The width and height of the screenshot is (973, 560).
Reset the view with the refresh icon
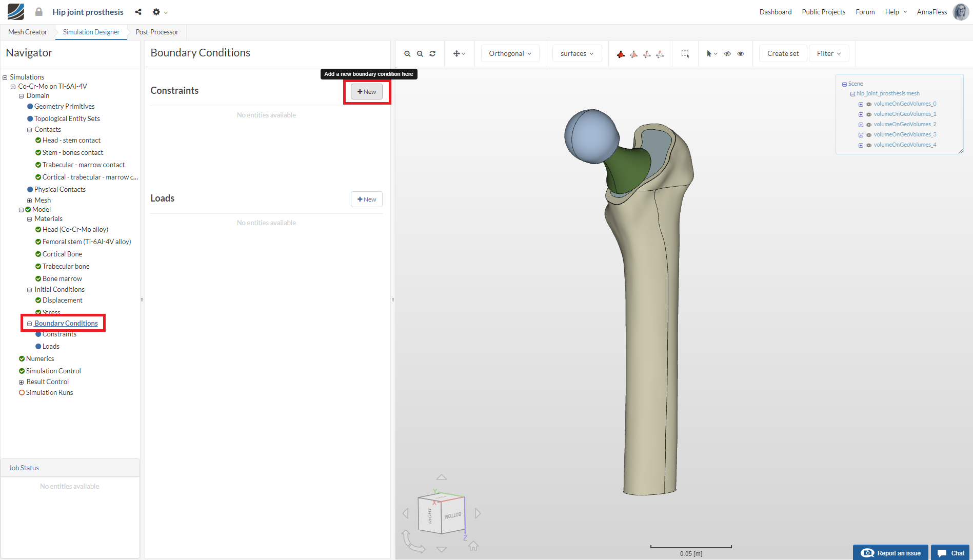432,54
